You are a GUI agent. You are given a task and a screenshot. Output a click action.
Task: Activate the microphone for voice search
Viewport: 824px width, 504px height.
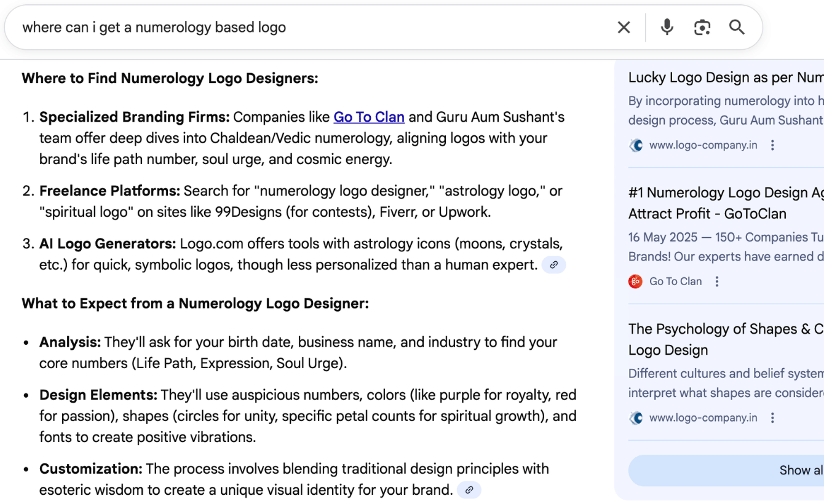click(x=667, y=27)
